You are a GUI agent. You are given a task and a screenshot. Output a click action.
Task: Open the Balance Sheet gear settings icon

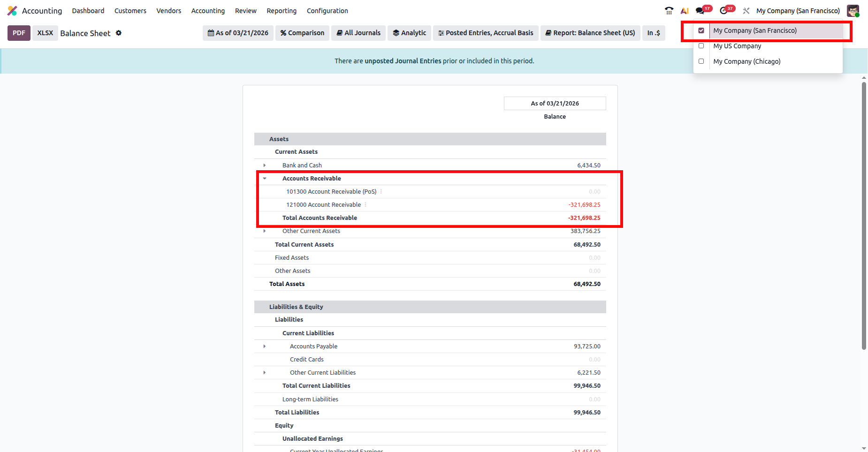pos(119,33)
